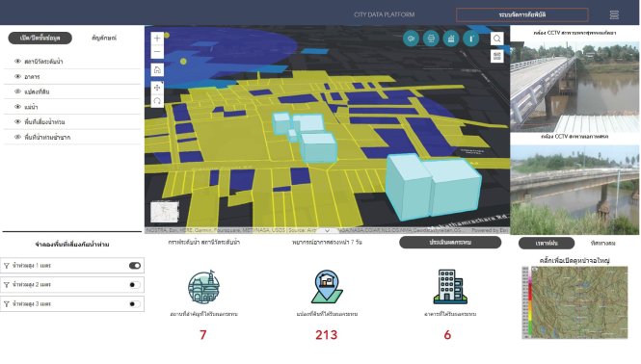This screenshot has width=641, height=364.
Task: Expand the chevron below the map
Action: point(327,231)
